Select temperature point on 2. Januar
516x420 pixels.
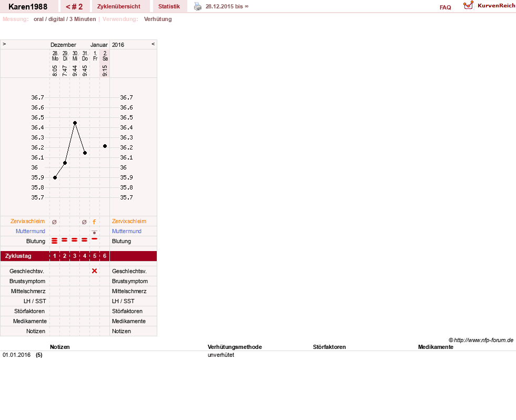click(x=105, y=146)
